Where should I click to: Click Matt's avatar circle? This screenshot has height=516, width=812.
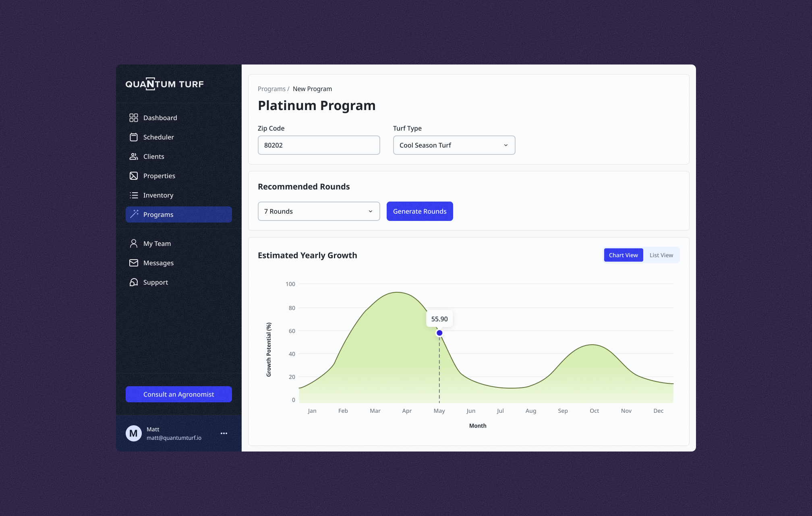pos(134,433)
